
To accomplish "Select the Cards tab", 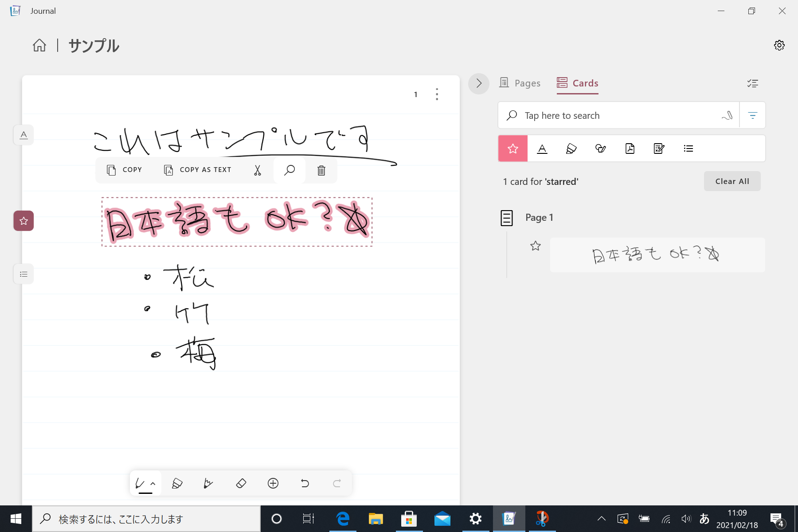I will [x=577, y=83].
